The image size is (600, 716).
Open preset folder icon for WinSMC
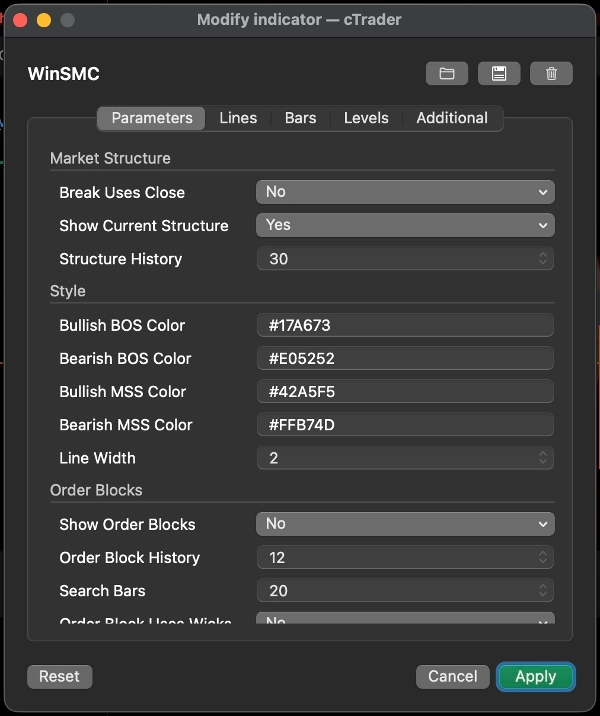(x=447, y=74)
